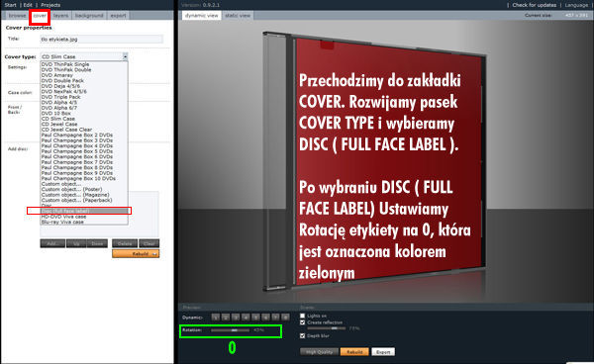Choose CD Jewel Case option
Viewport: 594px width, 364px height.
point(59,124)
